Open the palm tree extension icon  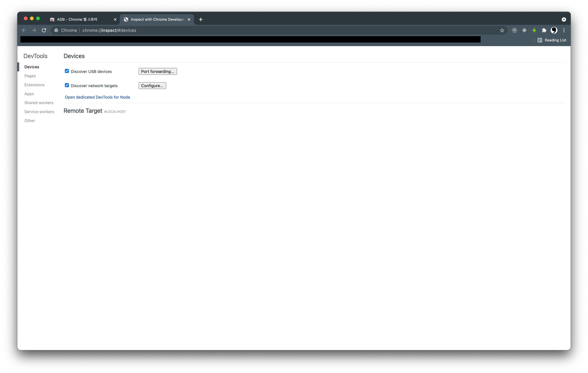pos(515,30)
